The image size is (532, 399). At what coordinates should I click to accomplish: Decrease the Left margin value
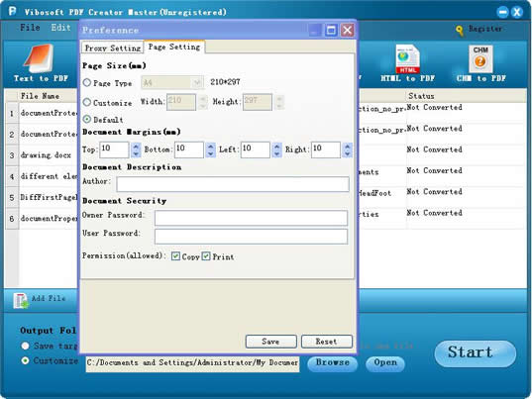(x=276, y=153)
